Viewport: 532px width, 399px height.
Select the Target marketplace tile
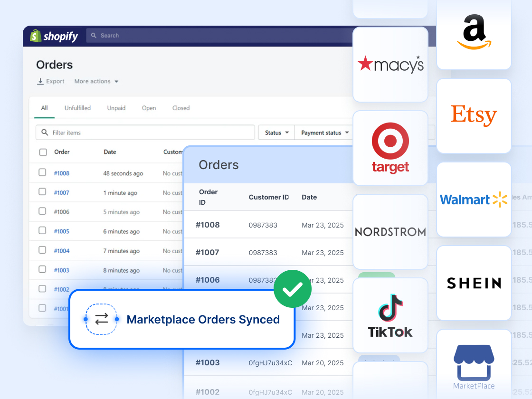[390, 148]
